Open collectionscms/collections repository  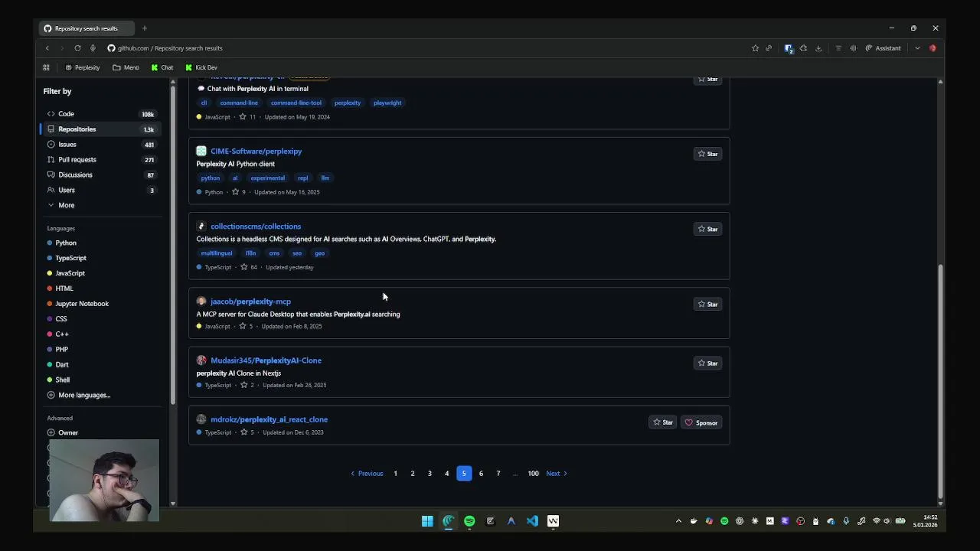(x=256, y=227)
